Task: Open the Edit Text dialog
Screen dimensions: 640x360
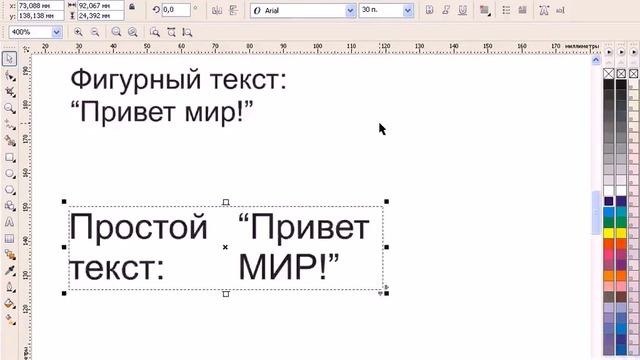Action: tap(560, 10)
